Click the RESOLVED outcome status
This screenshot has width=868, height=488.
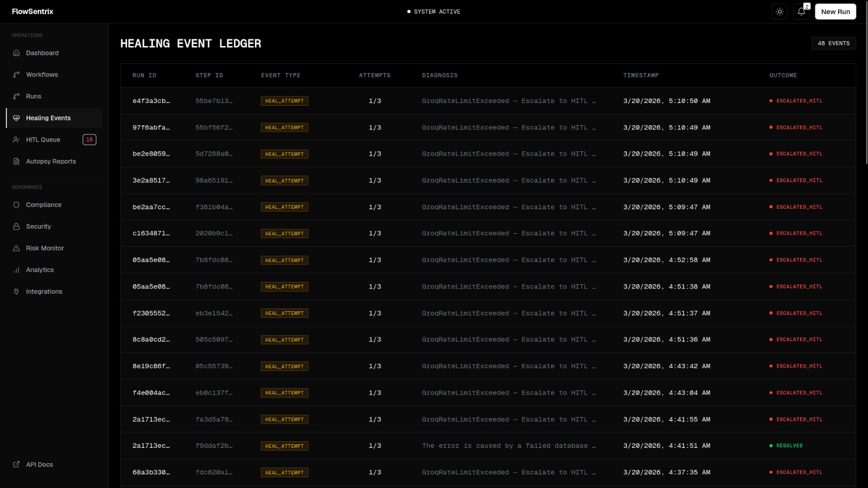coord(786,446)
